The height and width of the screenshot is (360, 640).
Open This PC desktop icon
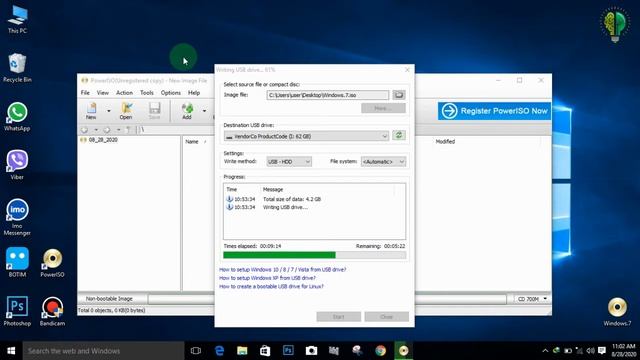point(17,19)
